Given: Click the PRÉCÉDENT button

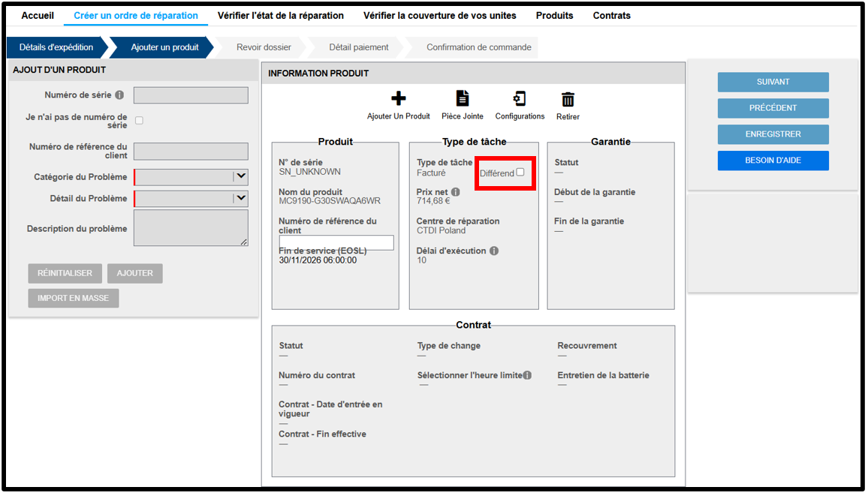Looking at the screenshot, I should click(773, 108).
